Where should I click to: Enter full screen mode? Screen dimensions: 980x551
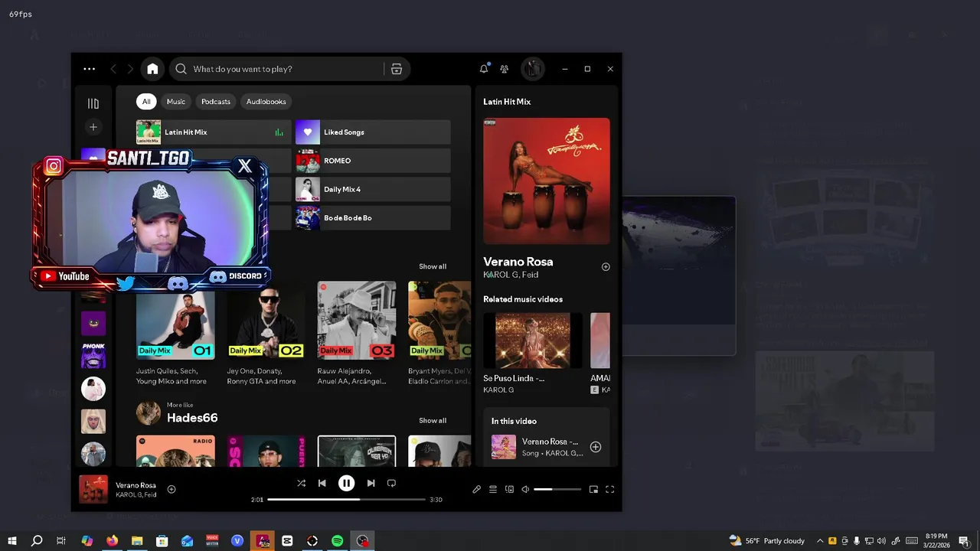[x=610, y=489]
